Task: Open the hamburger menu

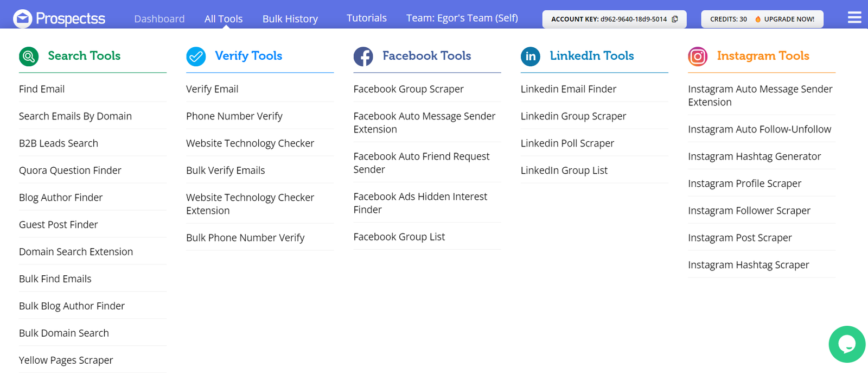Action: click(x=854, y=18)
